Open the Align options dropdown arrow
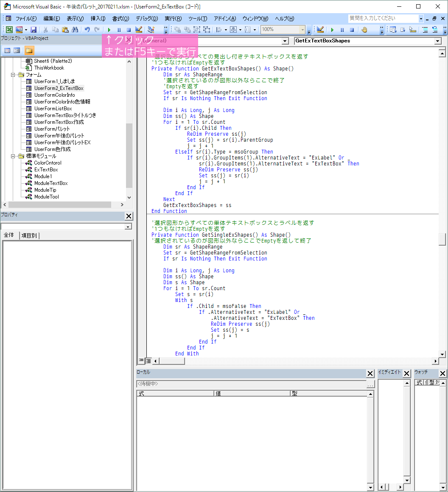The width and height of the screenshot is (448, 492). [x=226, y=30]
